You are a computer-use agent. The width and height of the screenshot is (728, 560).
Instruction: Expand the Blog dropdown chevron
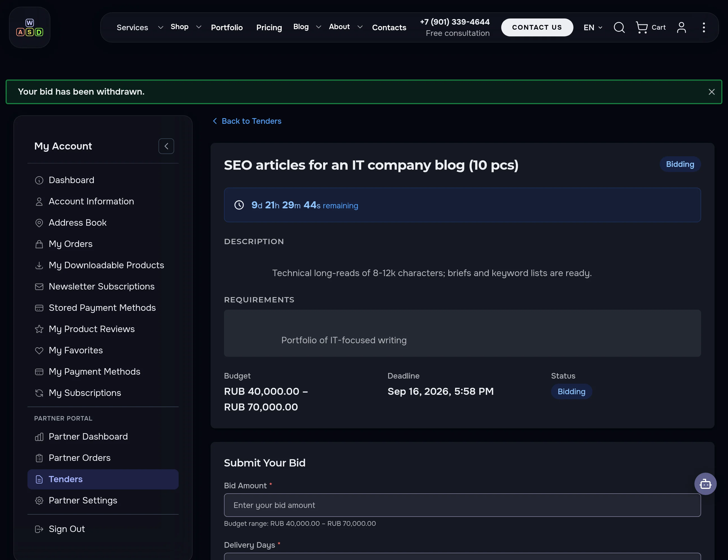(318, 27)
